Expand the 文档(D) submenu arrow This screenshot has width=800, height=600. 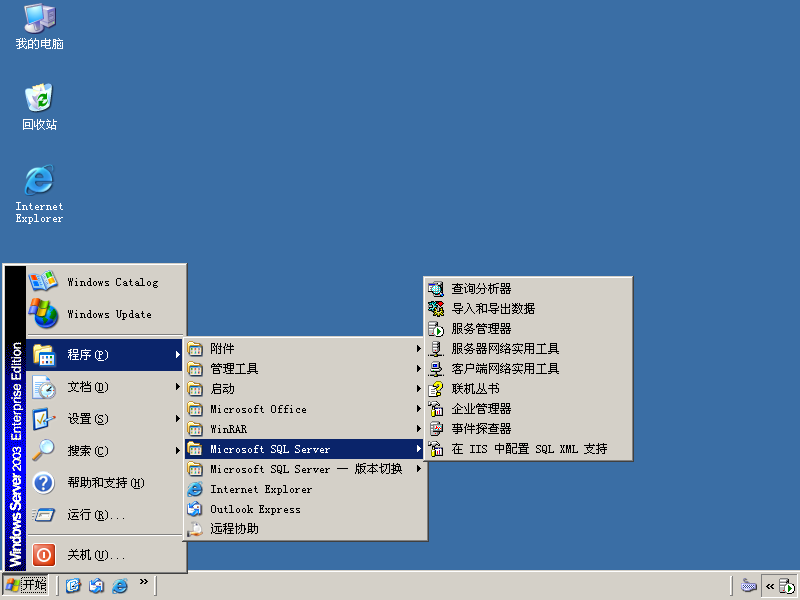coord(177,387)
